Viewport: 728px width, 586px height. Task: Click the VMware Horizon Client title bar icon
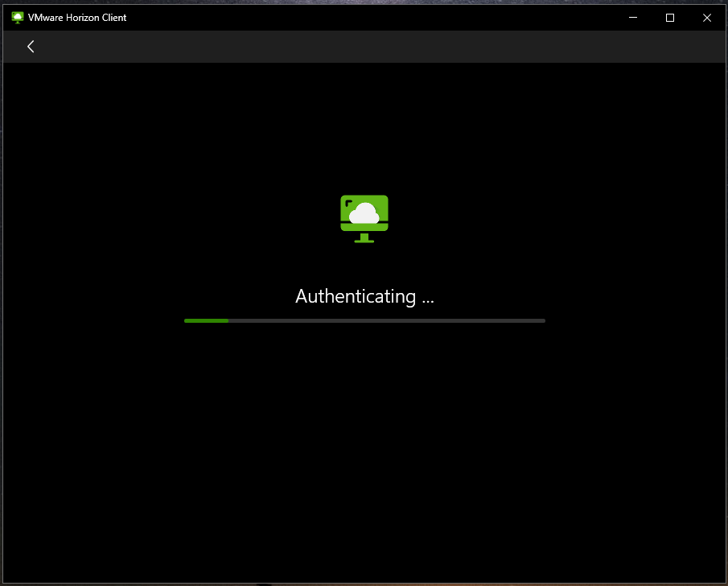pos(17,18)
